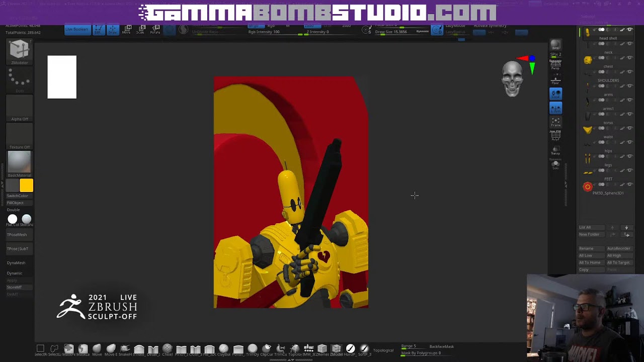The width and height of the screenshot is (644, 362).
Task: Open the Texture Off selector
Action: pyautogui.click(x=20, y=137)
